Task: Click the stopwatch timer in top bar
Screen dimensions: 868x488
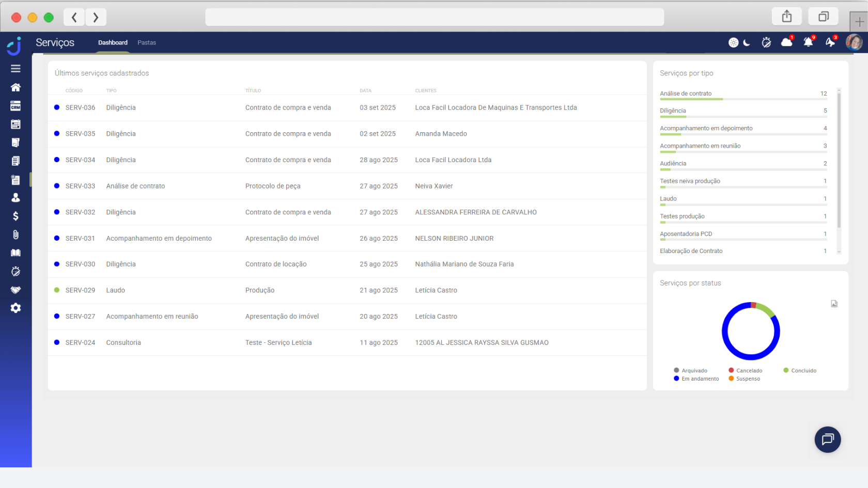Action: 766,42
